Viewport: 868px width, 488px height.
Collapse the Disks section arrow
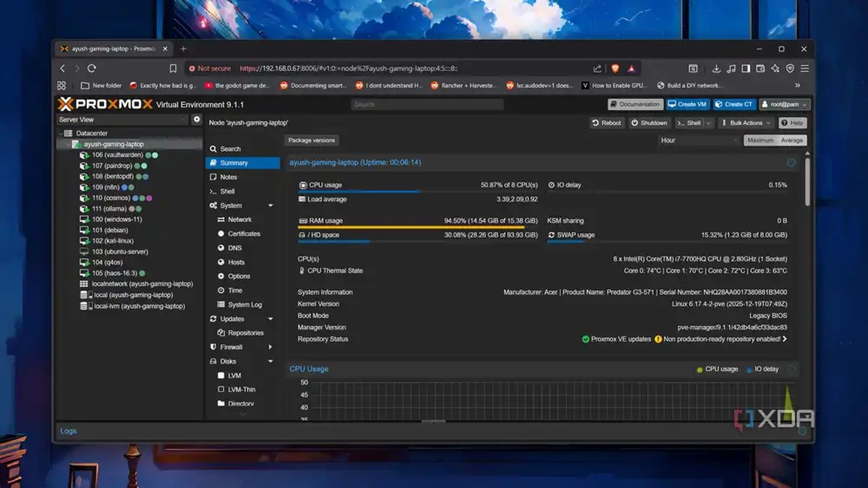click(x=271, y=361)
